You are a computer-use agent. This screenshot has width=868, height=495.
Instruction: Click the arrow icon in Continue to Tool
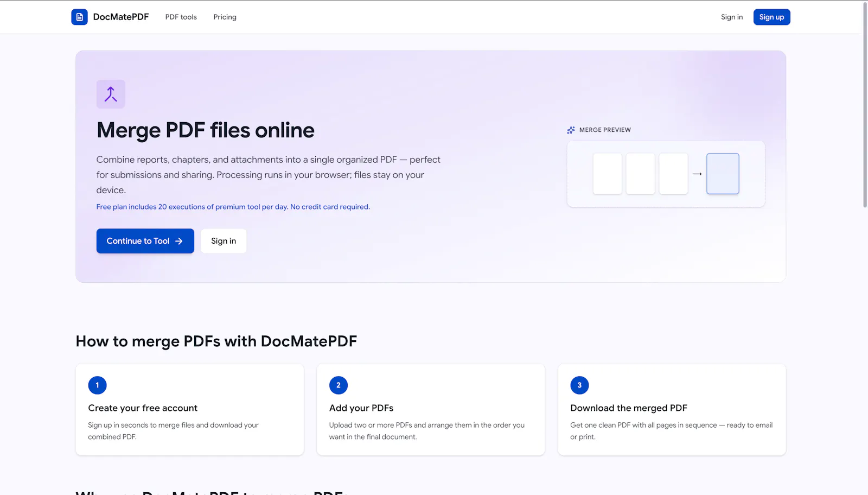179,241
